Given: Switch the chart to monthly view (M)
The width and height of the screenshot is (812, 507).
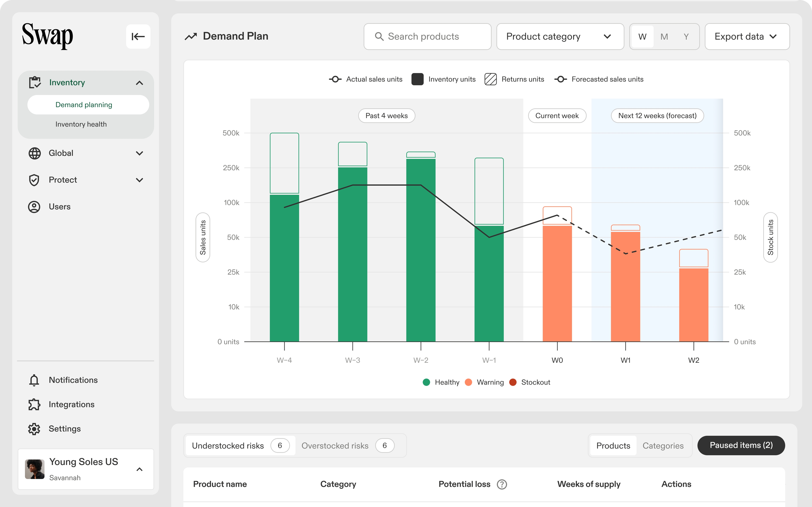Looking at the screenshot, I should [x=664, y=37].
